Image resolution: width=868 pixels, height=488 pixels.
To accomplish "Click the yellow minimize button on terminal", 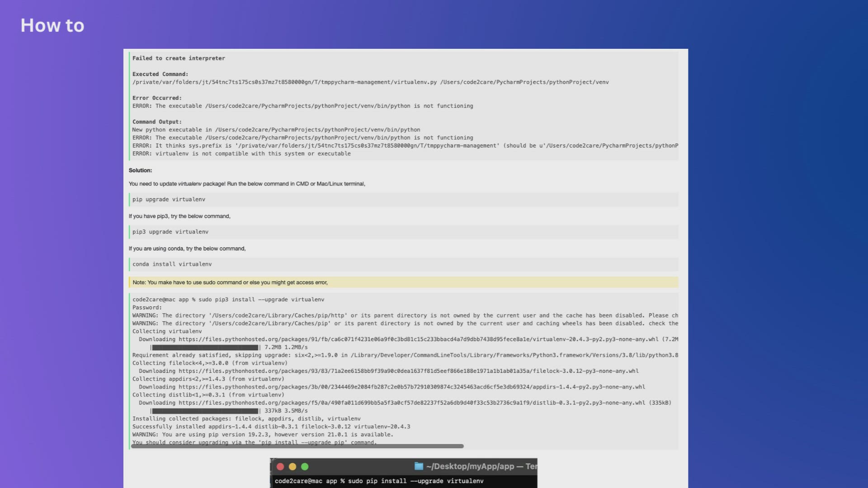I will 292,467.
